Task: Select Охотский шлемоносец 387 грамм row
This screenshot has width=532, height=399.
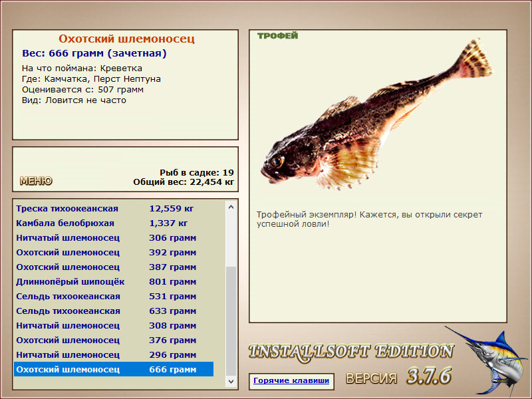Action: click(114, 267)
